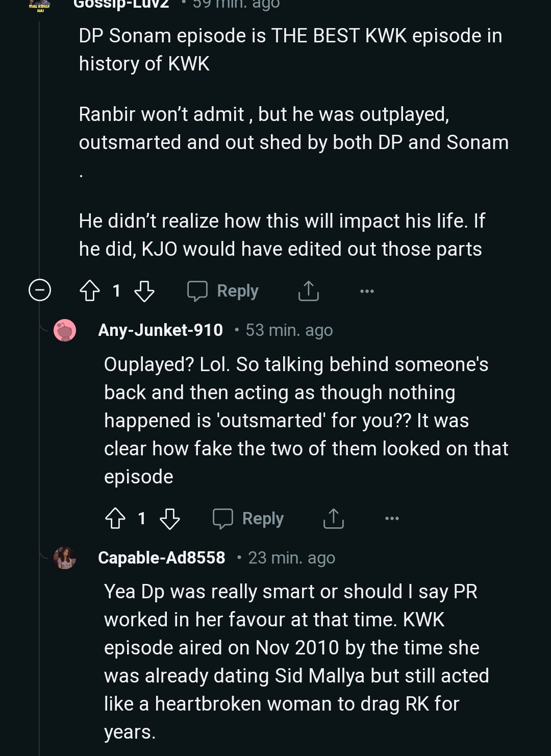551x756 pixels.
Task: Share Any-Junket-910's reply
Action: [334, 519]
